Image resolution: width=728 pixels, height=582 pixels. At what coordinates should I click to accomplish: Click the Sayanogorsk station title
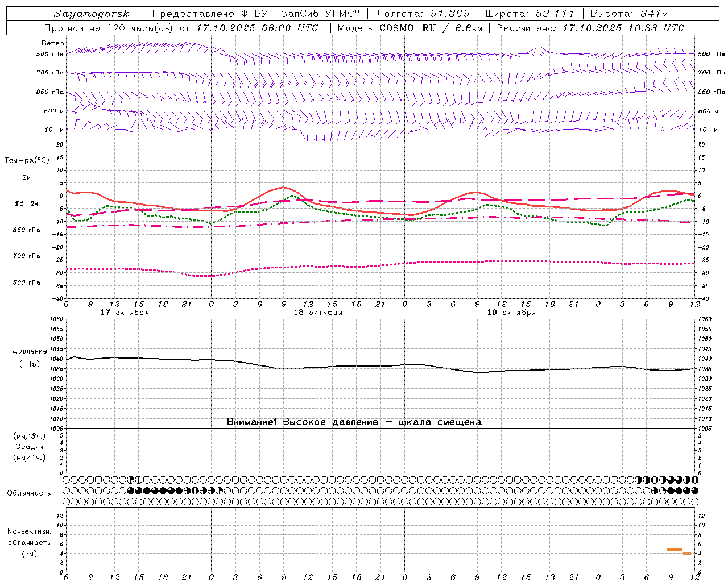[92, 14]
